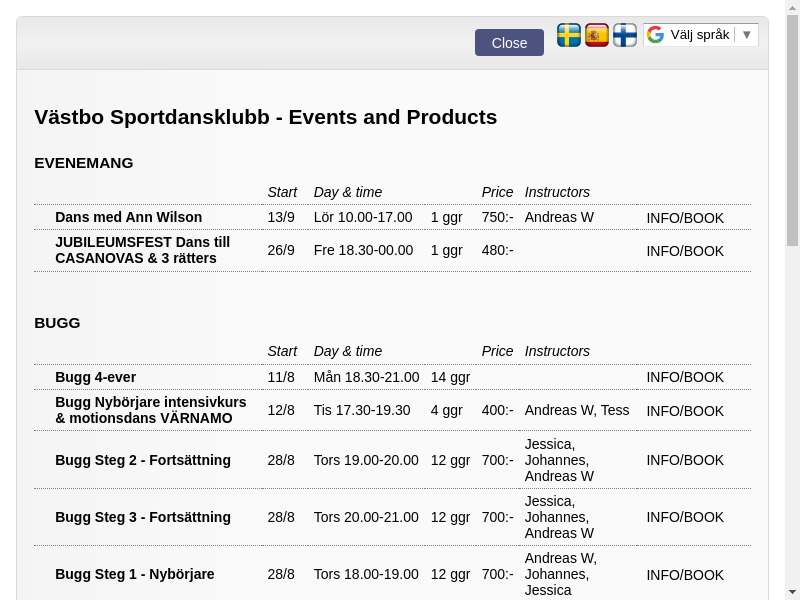This screenshot has height=600, width=800.
Task: Click the Close button
Action: pyautogui.click(x=509, y=42)
